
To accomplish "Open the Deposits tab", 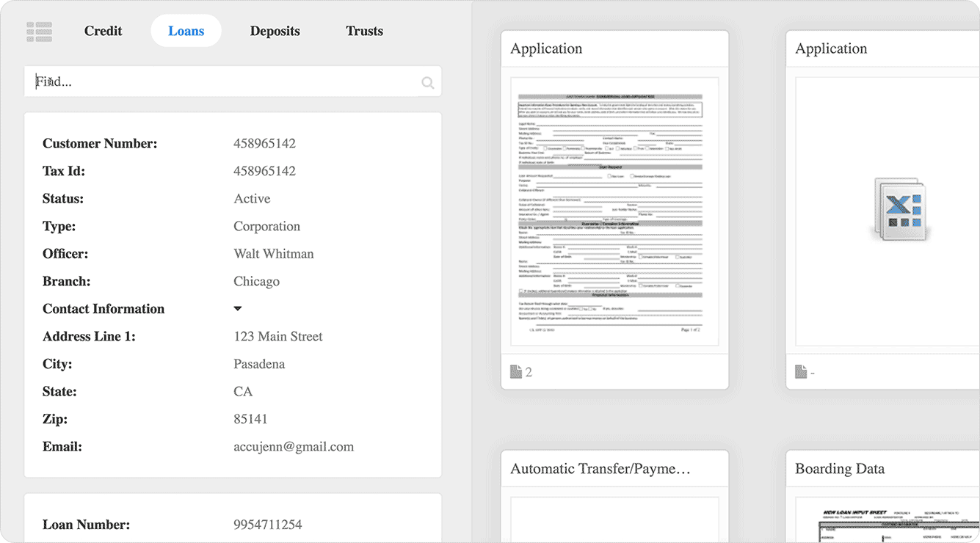I will coord(275,31).
